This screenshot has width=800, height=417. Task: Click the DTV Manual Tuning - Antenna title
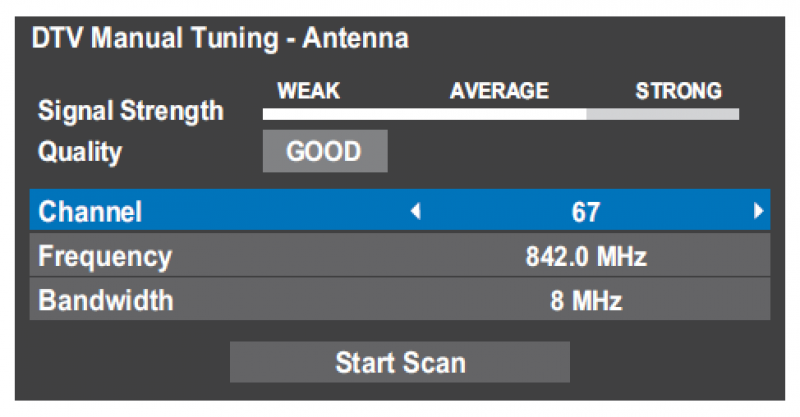(x=220, y=38)
